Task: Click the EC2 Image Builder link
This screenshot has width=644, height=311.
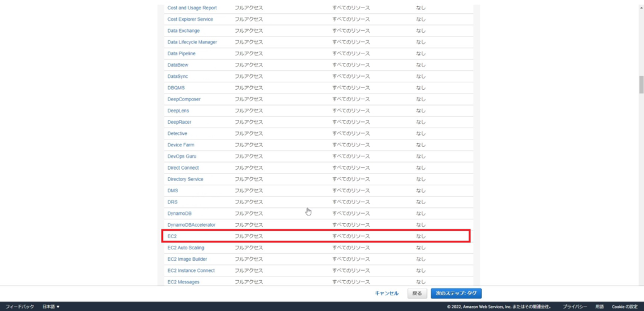Action: [187, 259]
